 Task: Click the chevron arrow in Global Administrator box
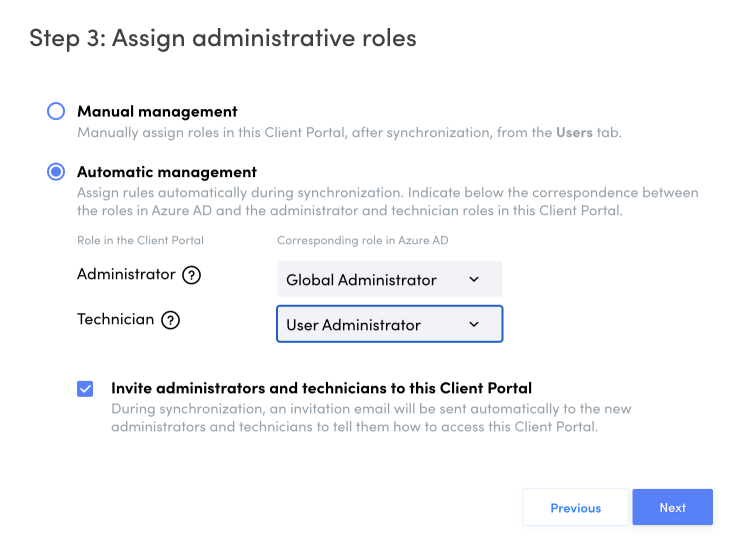click(x=474, y=280)
